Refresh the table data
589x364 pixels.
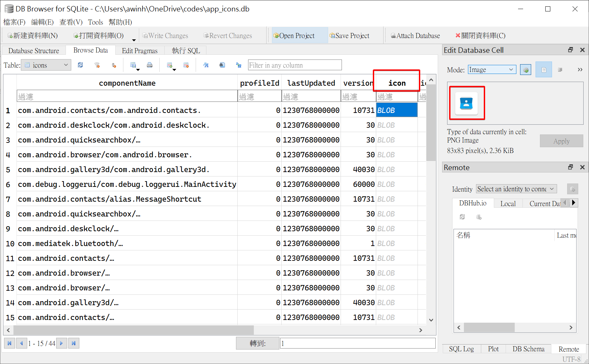pyautogui.click(x=80, y=65)
